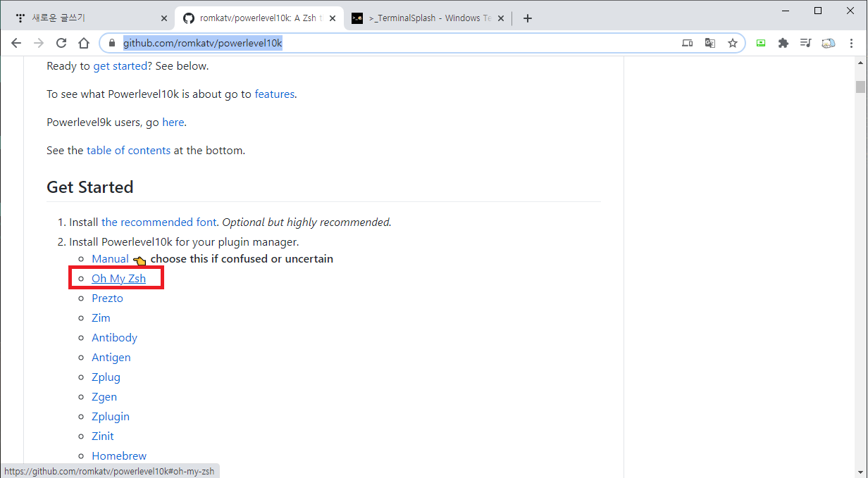Viewport: 868px width, 478px height.
Task: Select the romkatv/powerlevel10k tab
Action: click(x=259, y=18)
